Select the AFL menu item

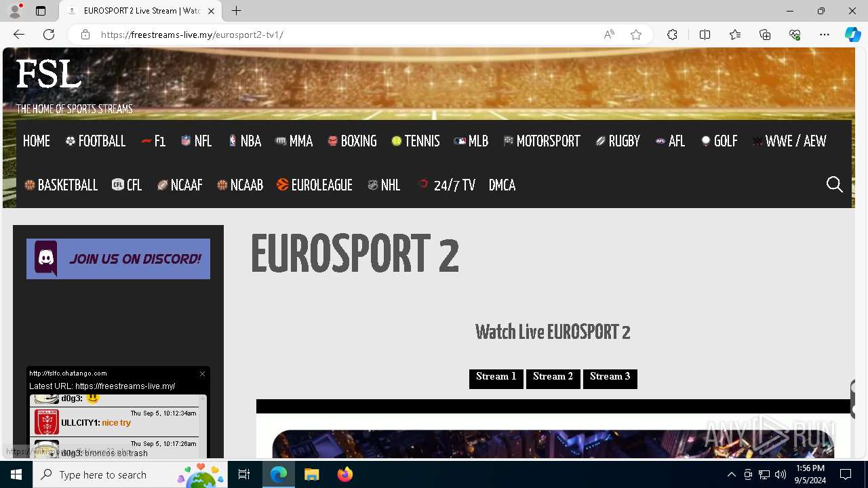coord(670,141)
